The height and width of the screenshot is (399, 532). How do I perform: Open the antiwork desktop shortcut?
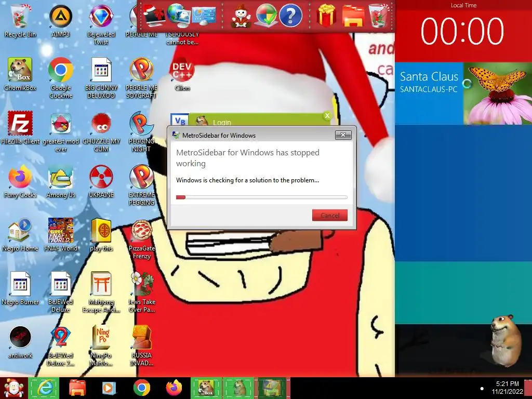click(20, 342)
